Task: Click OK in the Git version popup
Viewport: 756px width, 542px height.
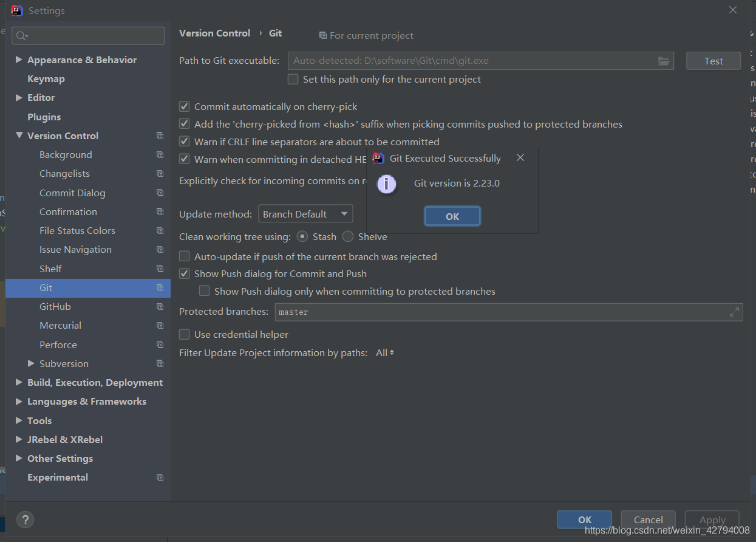Action: click(x=452, y=216)
